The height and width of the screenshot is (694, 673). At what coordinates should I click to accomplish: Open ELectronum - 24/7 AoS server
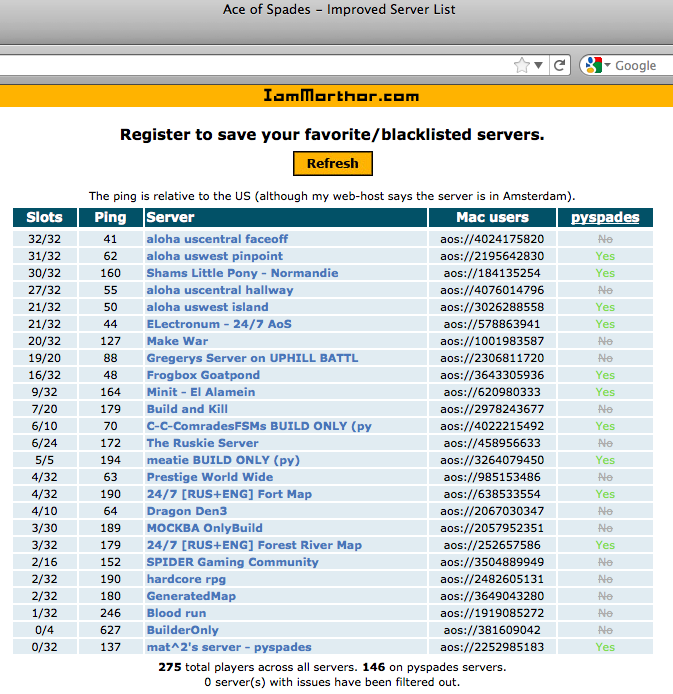coord(219,324)
